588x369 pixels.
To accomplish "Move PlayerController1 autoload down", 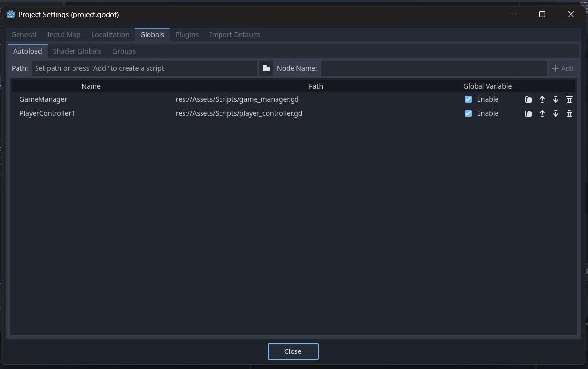I will pyautogui.click(x=555, y=113).
